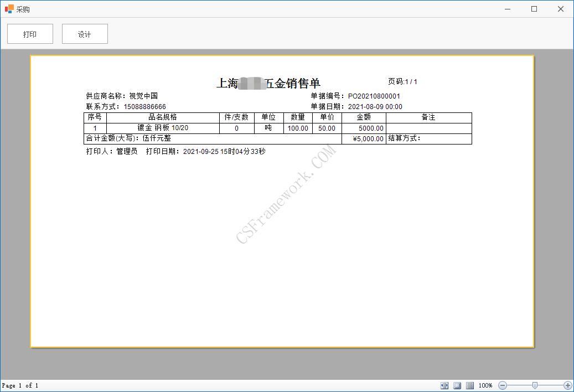Click the 设计 design button
This screenshot has width=574, height=392.
pos(85,34)
